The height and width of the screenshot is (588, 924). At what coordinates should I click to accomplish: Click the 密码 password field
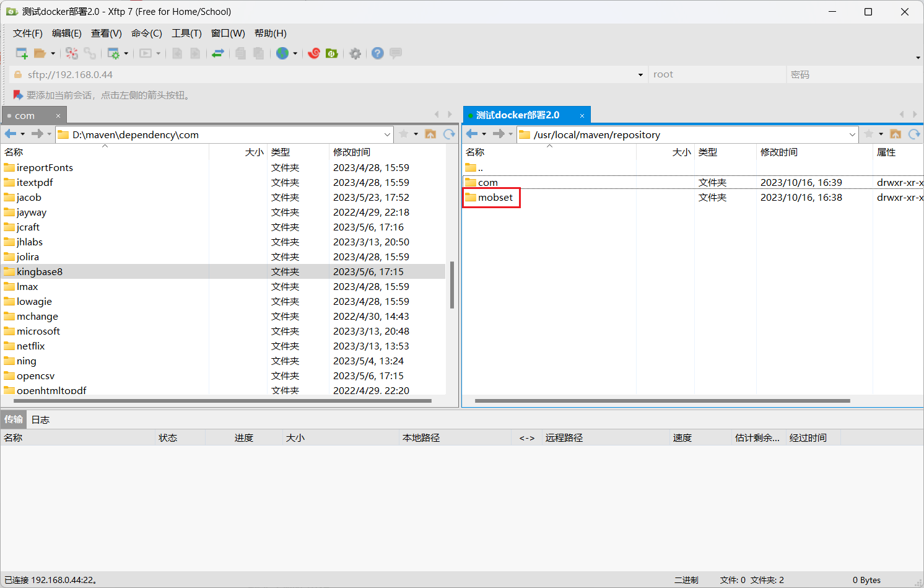(x=855, y=75)
